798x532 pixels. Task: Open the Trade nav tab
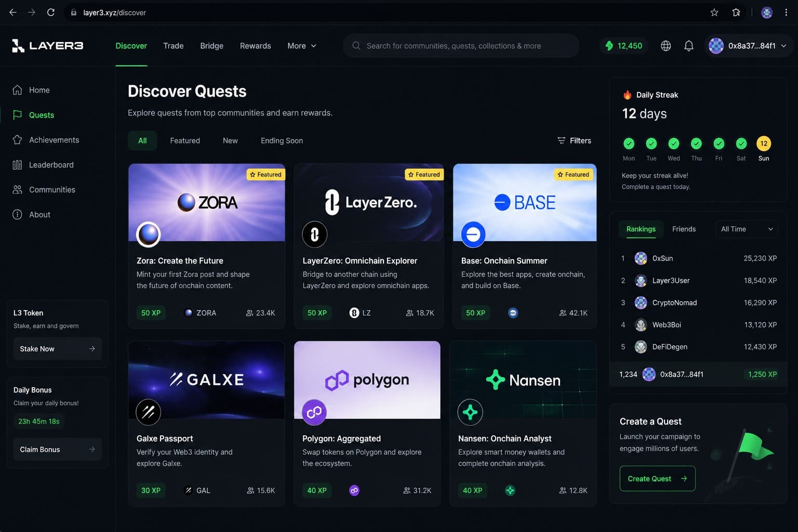(x=174, y=46)
